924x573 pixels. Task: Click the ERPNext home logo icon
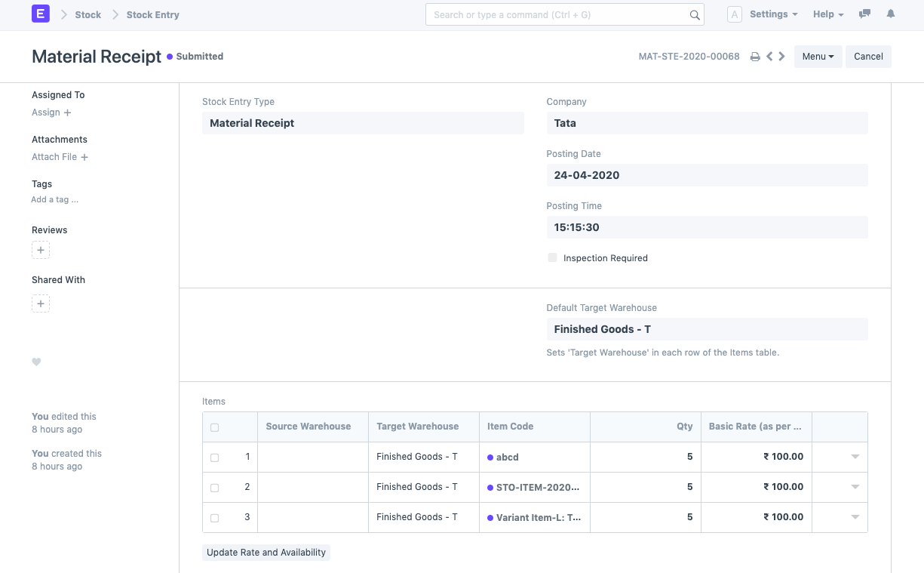tap(41, 14)
